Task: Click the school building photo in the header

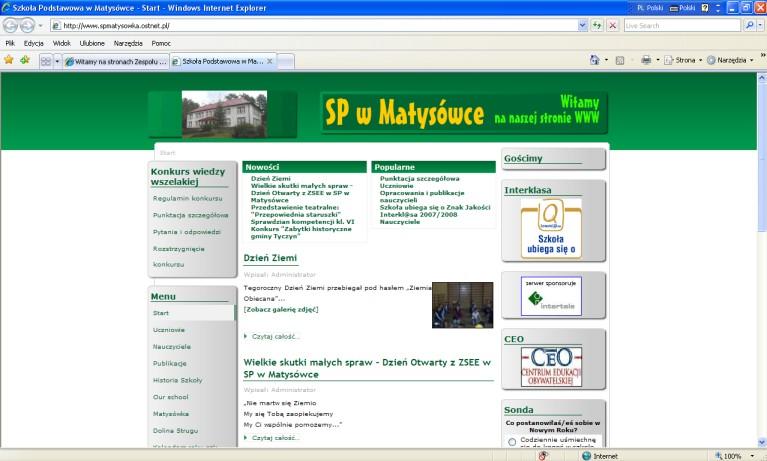Action: (225, 114)
